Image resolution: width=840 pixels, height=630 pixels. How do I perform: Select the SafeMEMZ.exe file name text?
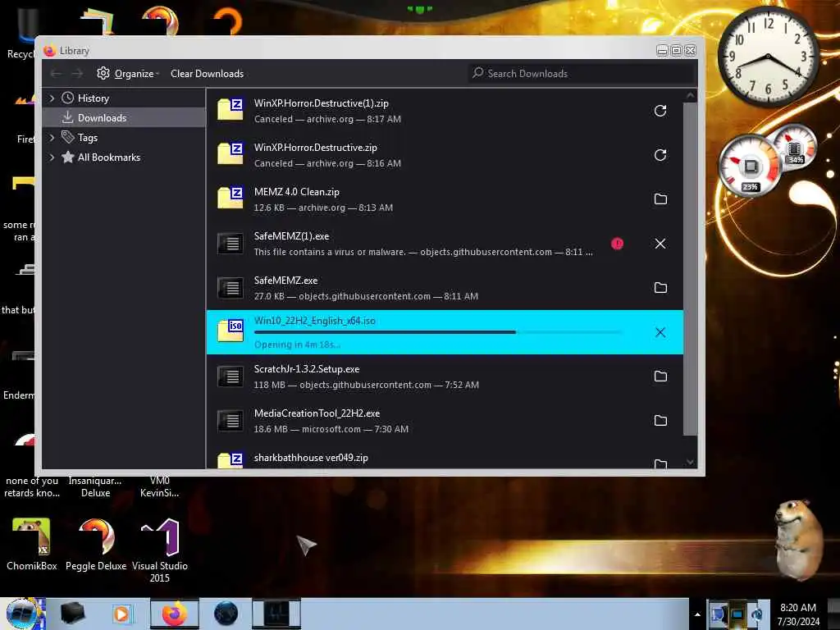click(x=285, y=281)
